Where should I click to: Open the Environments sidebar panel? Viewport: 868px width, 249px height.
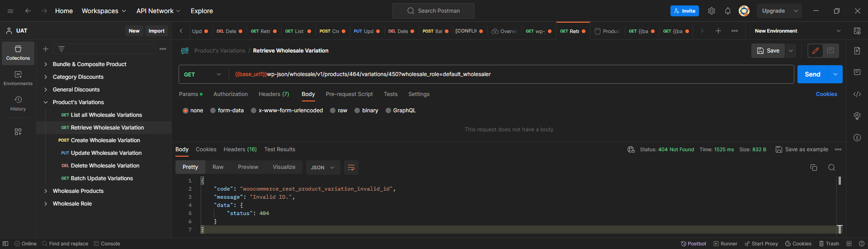coord(18,78)
